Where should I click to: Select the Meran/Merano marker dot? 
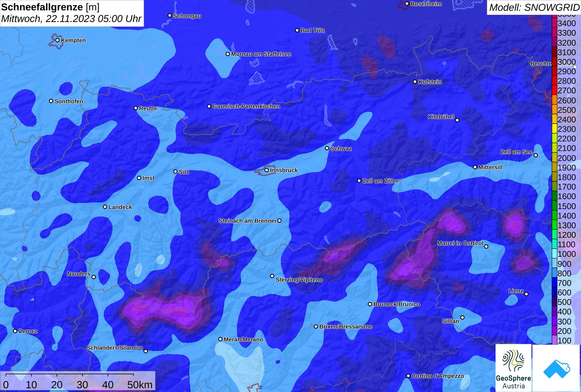click(x=220, y=339)
